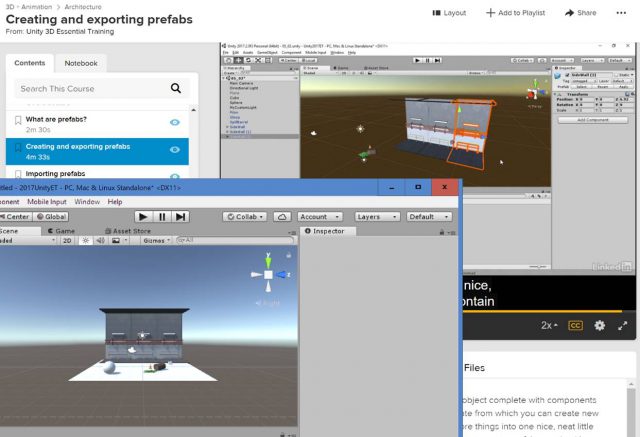
Task: Change the 2x playback speed
Action: (x=549, y=325)
